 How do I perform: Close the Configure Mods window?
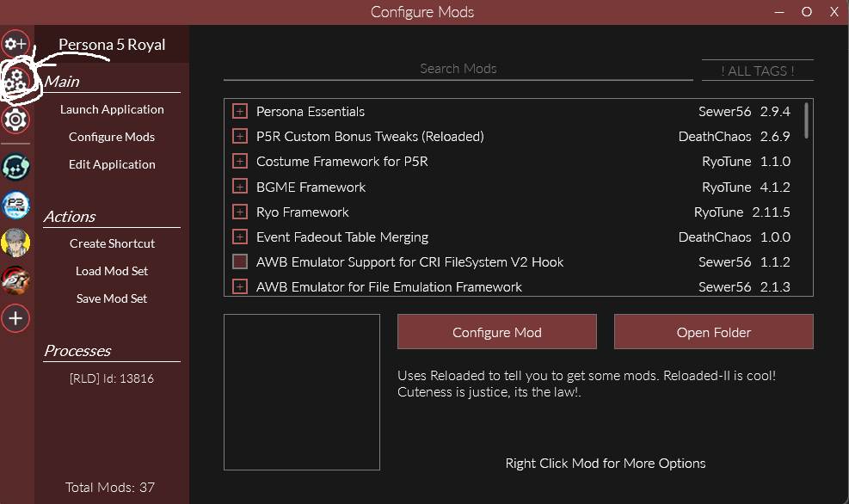pos(834,12)
